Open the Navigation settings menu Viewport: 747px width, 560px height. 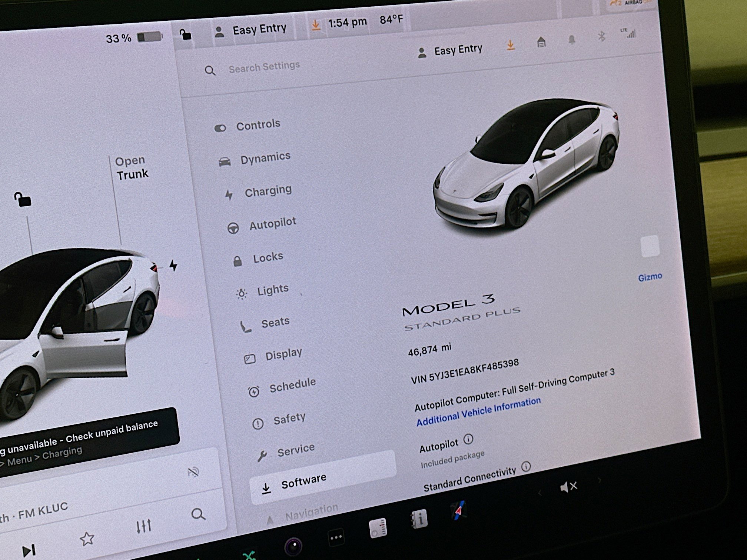click(303, 514)
